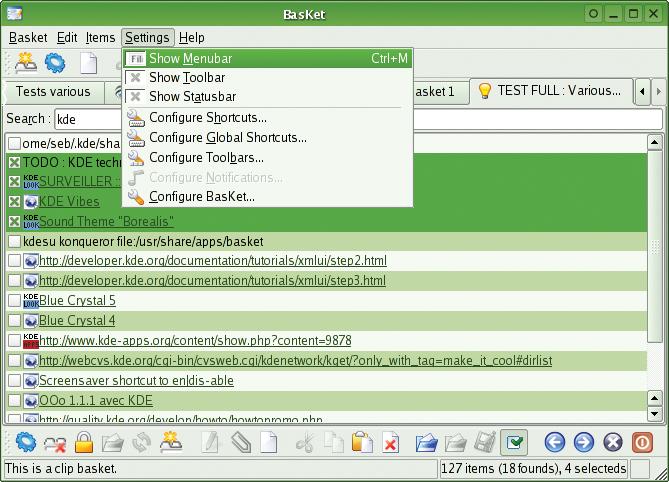
Task: Uncheck the 'TODO : KDE tech' item checkbox
Action: click(x=15, y=163)
